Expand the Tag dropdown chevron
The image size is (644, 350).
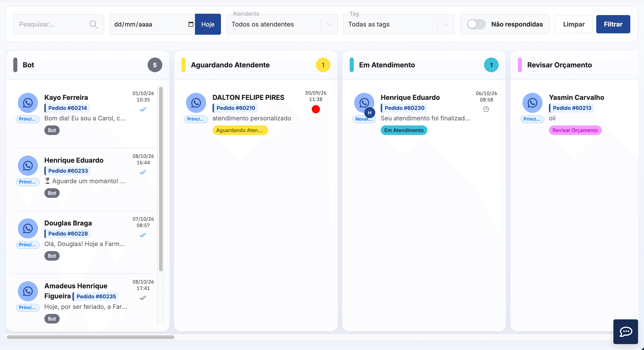445,24
